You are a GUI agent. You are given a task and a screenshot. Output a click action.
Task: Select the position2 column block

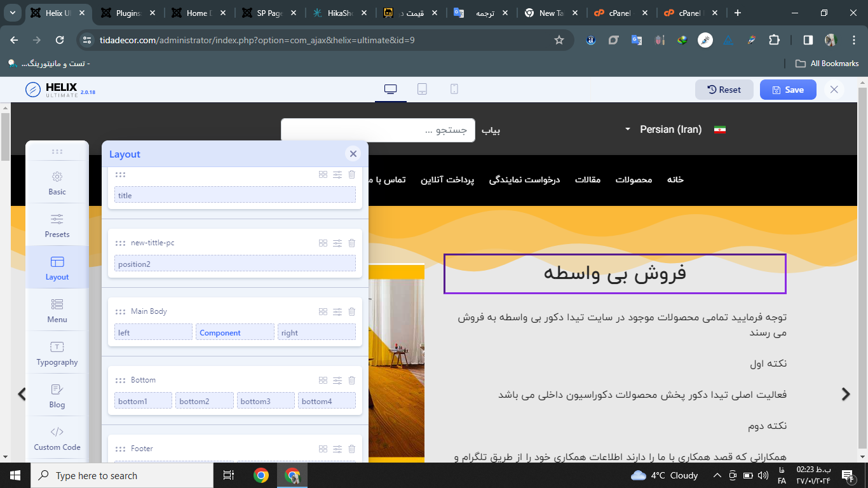(235, 264)
